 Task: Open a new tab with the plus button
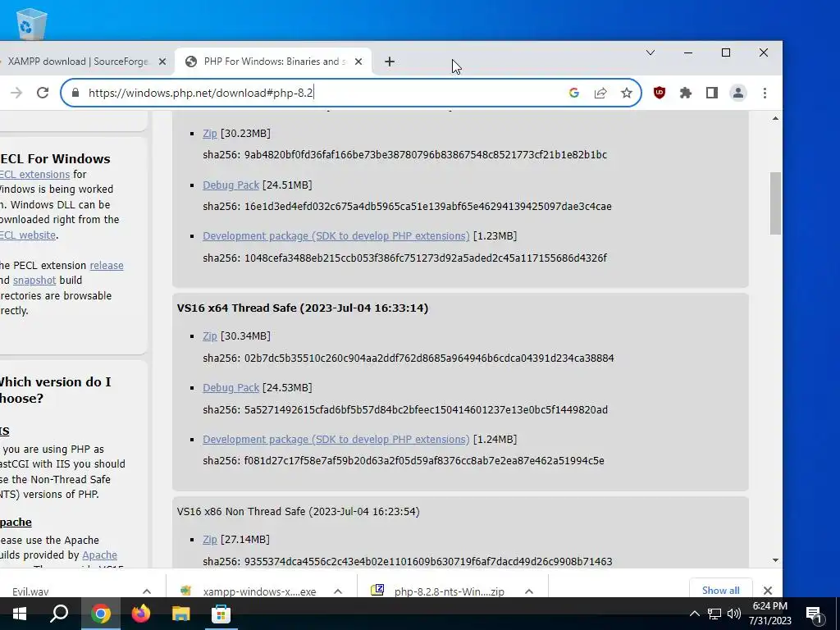[390, 62]
